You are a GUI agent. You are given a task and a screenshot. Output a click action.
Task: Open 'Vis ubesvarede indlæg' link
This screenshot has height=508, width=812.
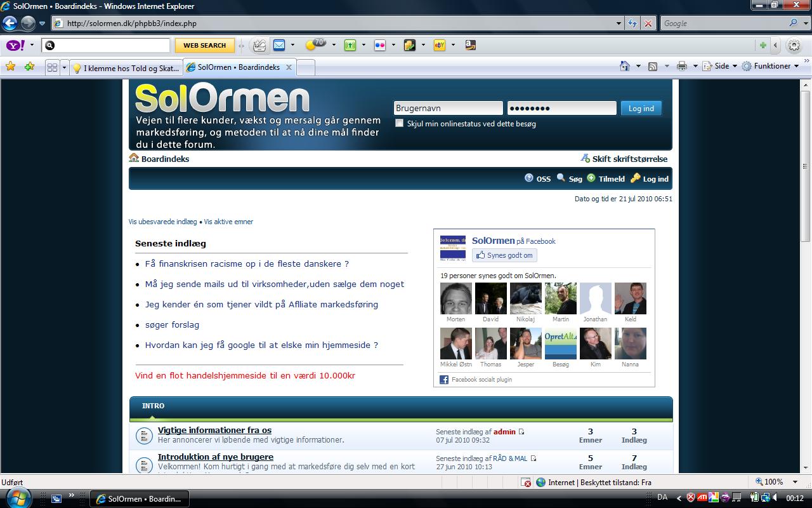(162, 222)
